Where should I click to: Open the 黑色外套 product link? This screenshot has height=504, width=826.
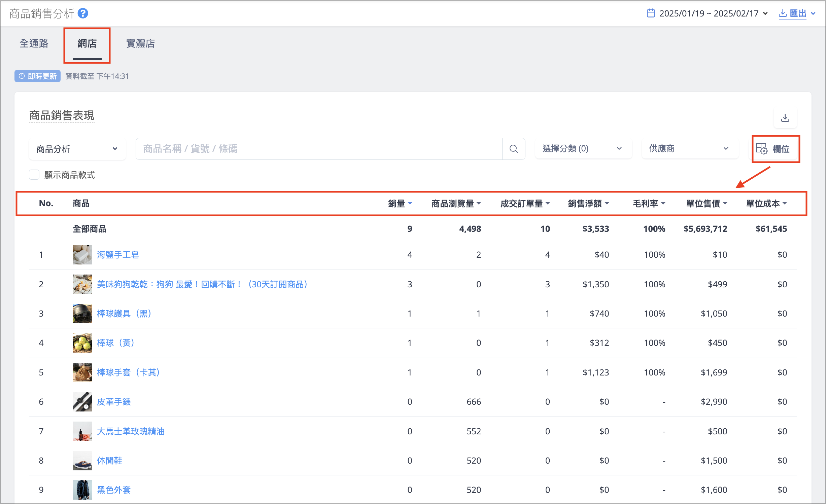(x=114, y=490)
